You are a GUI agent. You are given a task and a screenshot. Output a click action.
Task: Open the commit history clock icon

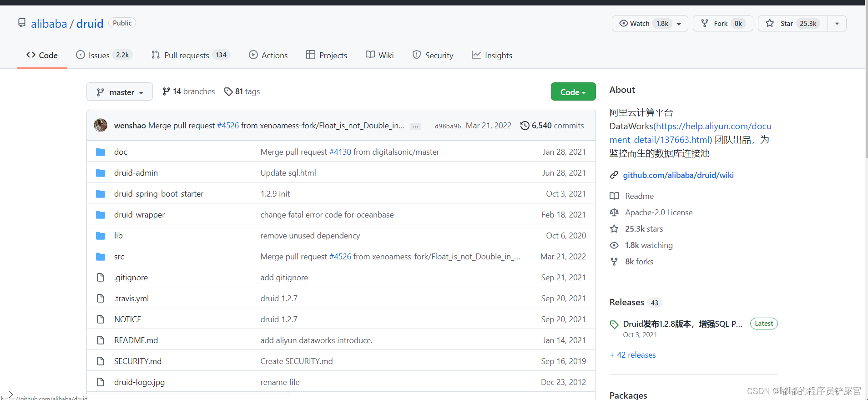525,126
